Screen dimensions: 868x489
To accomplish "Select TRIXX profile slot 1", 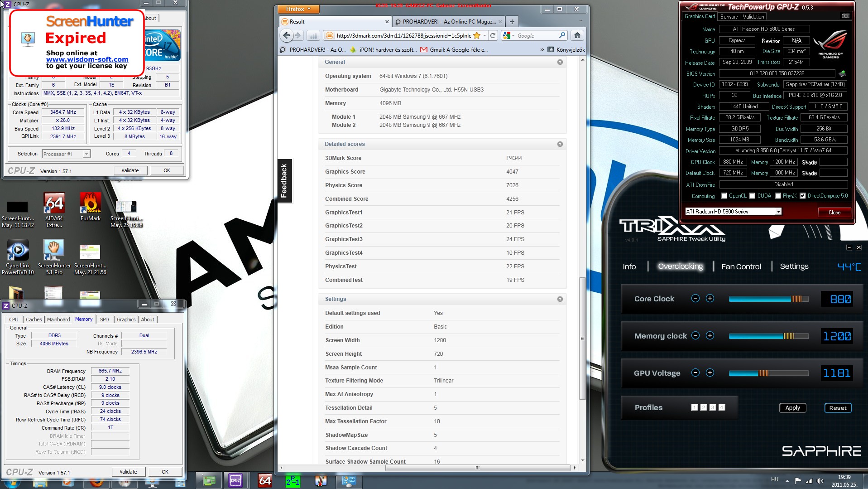I will 695,407.
